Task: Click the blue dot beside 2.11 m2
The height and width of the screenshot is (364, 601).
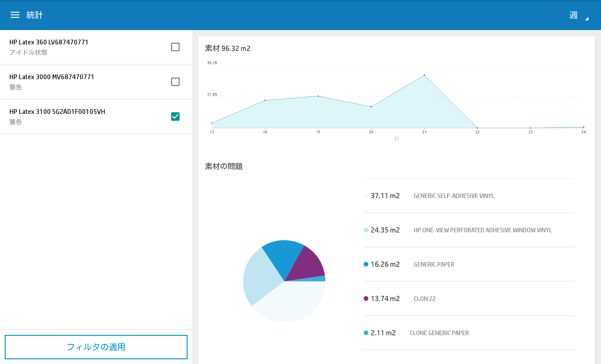Action: (x=366, y=333)
